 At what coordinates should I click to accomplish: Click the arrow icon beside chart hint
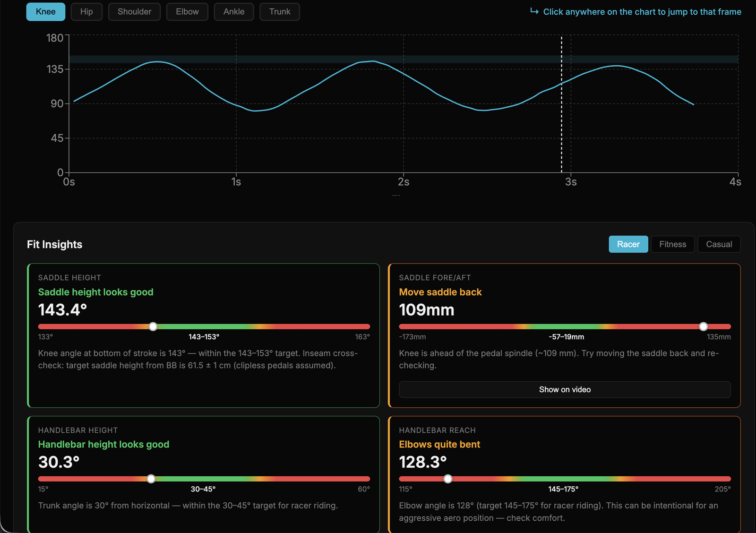(x=534, y=11)
